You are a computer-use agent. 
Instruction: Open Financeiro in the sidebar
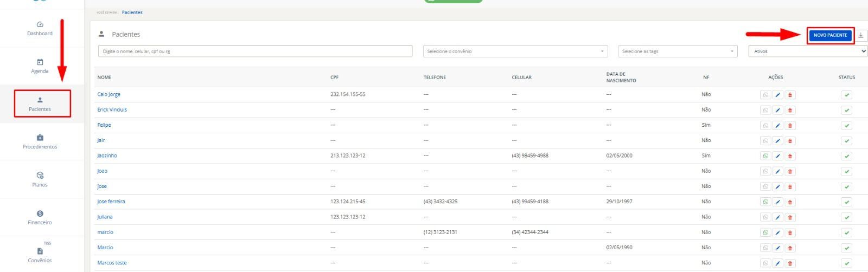coord(40,217)
